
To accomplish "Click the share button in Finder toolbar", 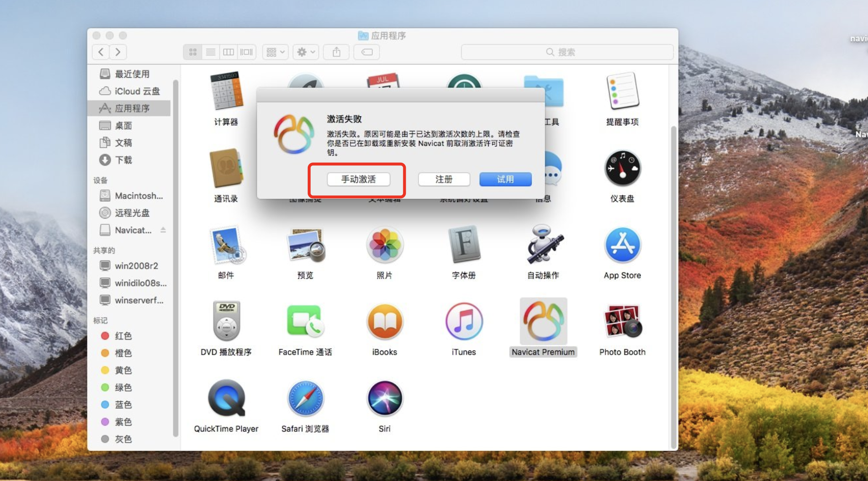I will coord(336,52).
